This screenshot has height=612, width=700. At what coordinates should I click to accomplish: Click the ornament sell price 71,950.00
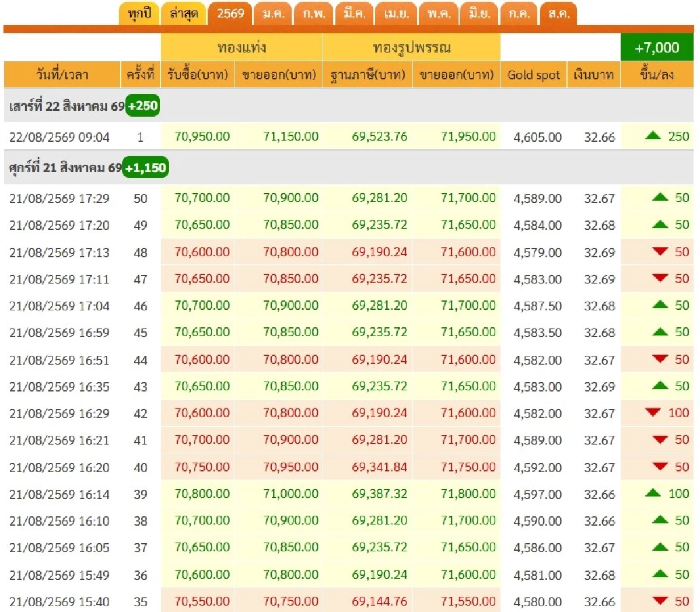click(x=468, y=137)
